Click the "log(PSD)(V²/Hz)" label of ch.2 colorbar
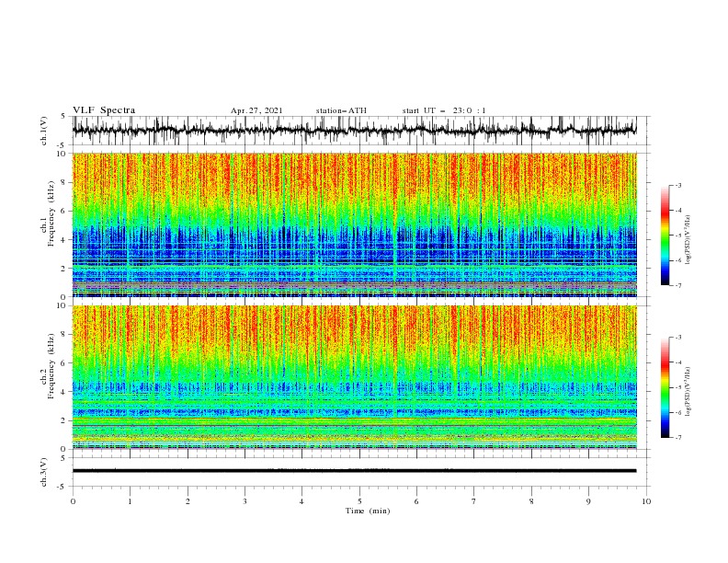728x563 pixels. point(688,391)
